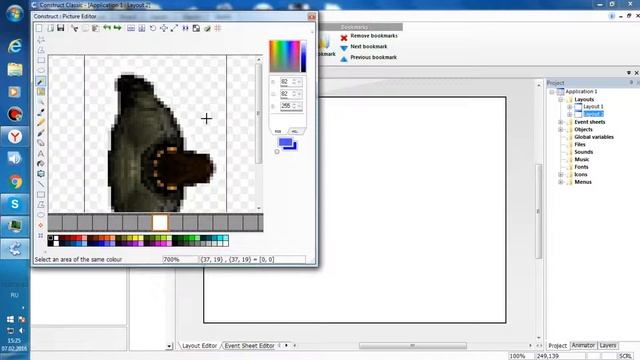Open the Project panel tab
The height and width of the screenshot is (360, 640).
[558, 345]
